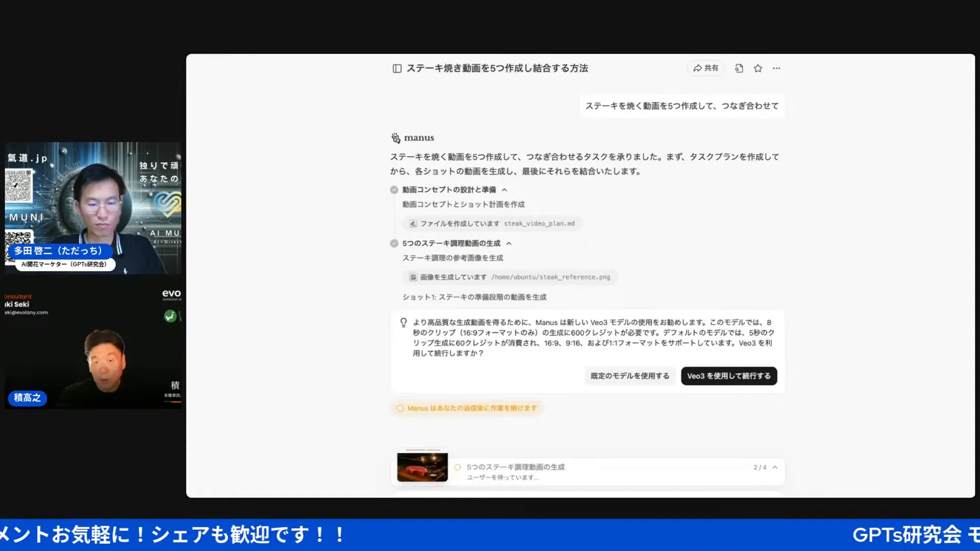Click the 共有 share button
The width and height of the screenshot is (980, 551).
coord(705,68)
